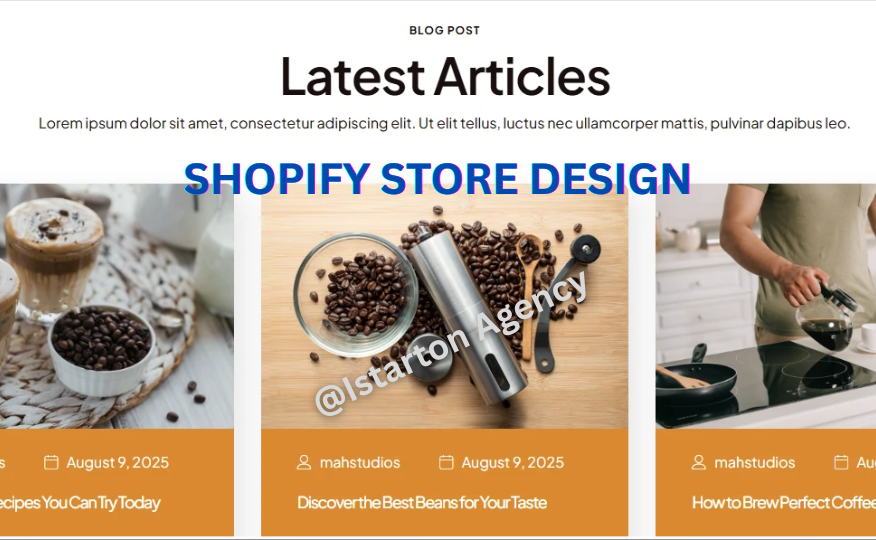Viewport: 876px width, 540px height.
Task: Click the August 9, 2025 date in middle card
Action: tap(512, 462)
